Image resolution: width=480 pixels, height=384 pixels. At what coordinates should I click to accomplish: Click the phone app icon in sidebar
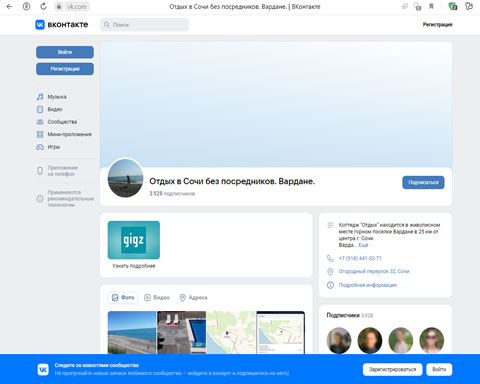pos(40,171)
